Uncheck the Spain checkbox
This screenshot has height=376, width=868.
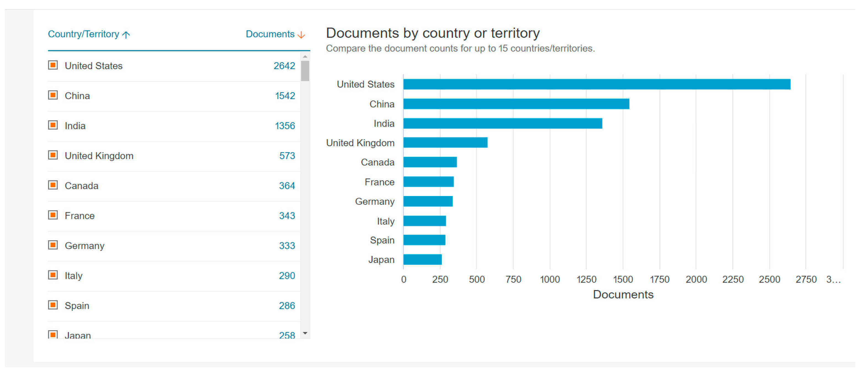point(53,305)
